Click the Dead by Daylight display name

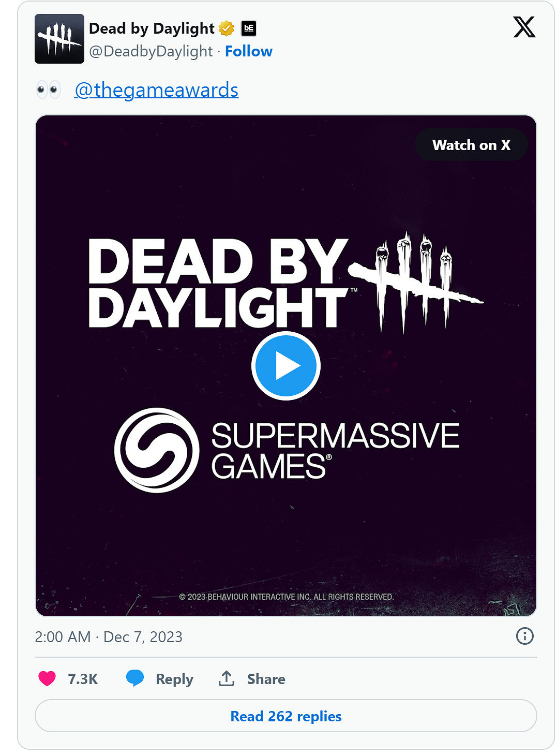tap(152, 28)
